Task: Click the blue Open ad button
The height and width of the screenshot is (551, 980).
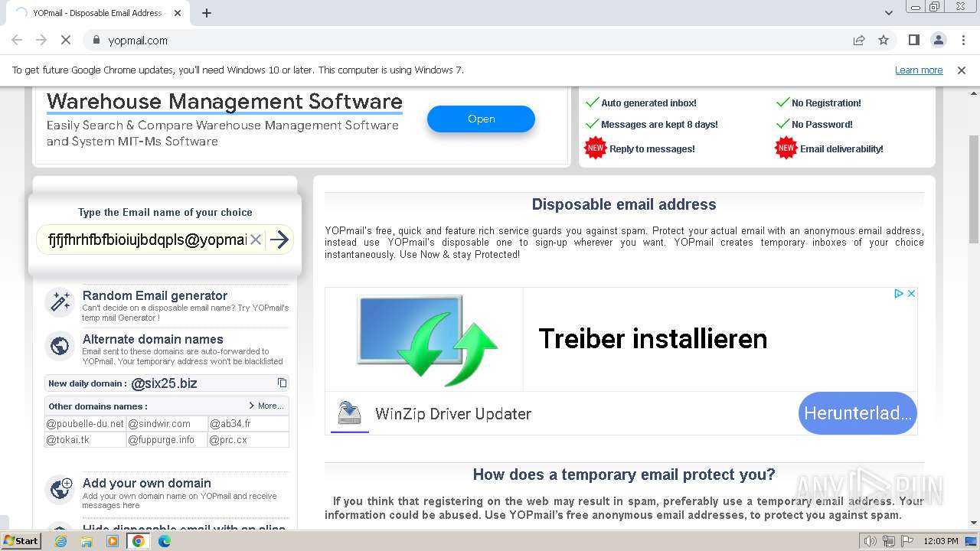Action: [x=481, y=119]
